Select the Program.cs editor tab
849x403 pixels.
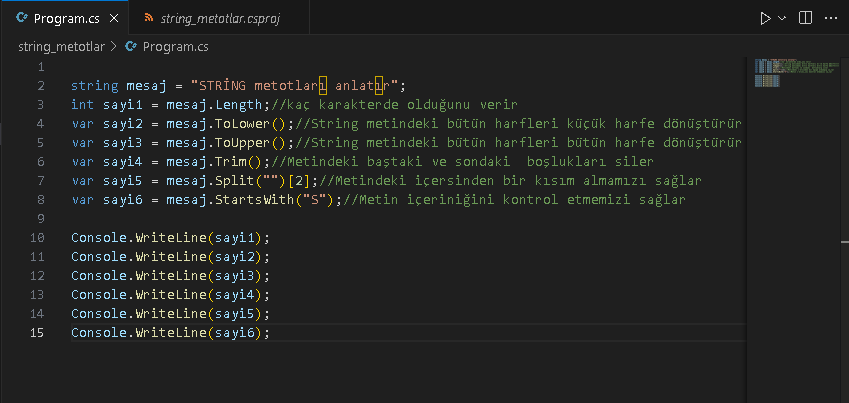point(65,18)
